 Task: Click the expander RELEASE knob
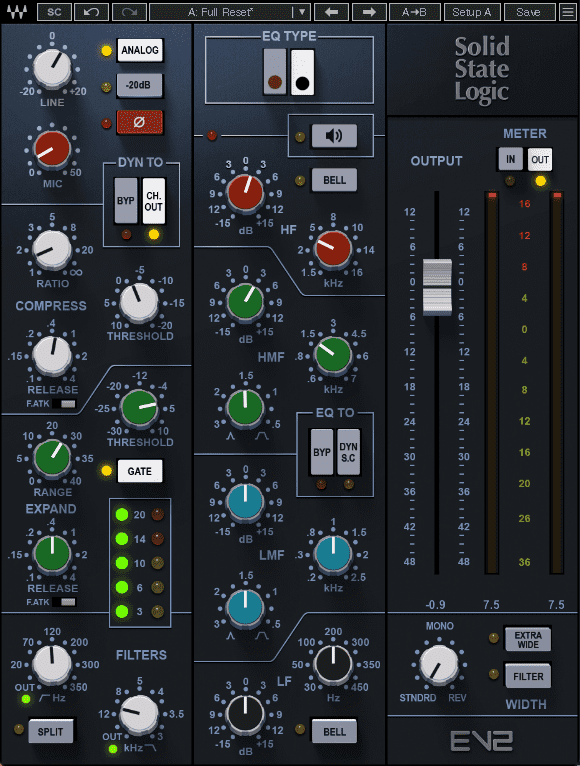tap(52, 554)
